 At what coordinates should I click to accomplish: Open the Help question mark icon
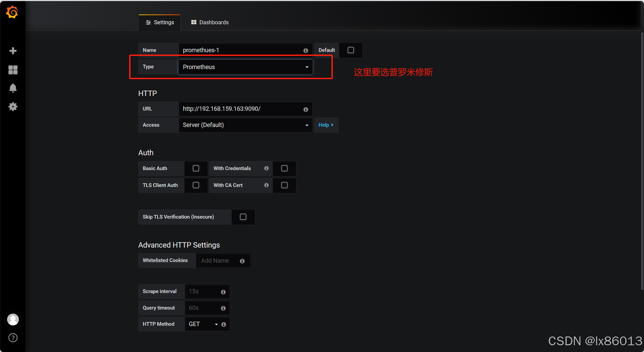click(13, 338)
